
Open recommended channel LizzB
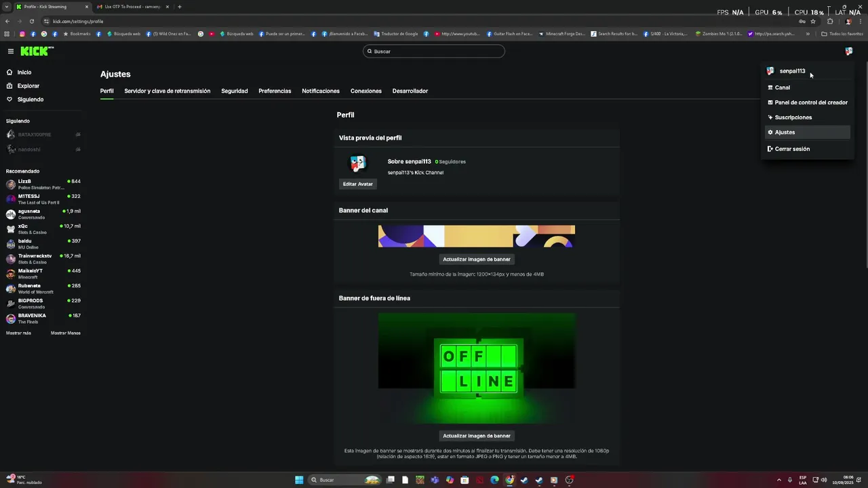point(43,184)
